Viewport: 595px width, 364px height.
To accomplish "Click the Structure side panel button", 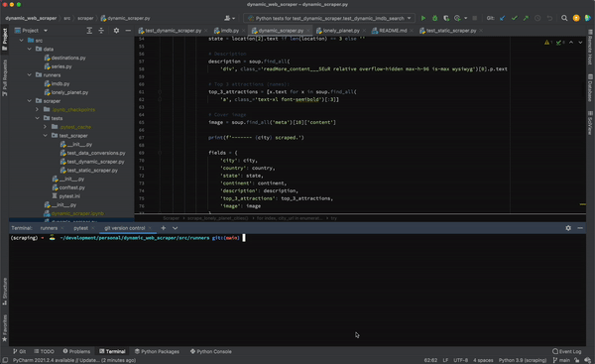I will tap(5, 292).
